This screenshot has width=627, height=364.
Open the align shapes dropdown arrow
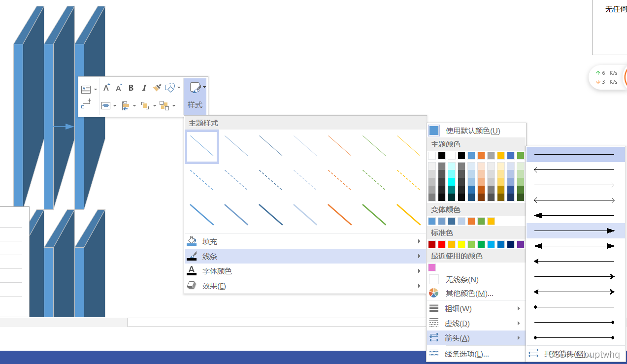click(134, 105)
